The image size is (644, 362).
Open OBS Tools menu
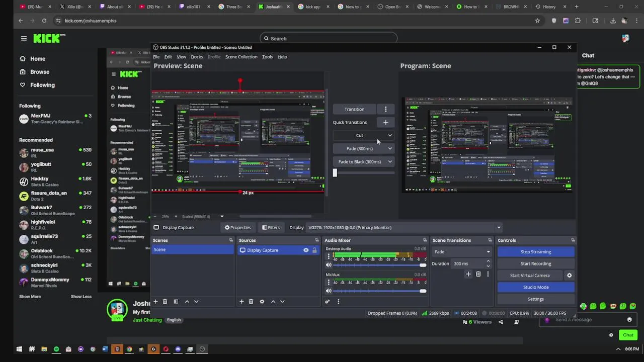[267, 57]
